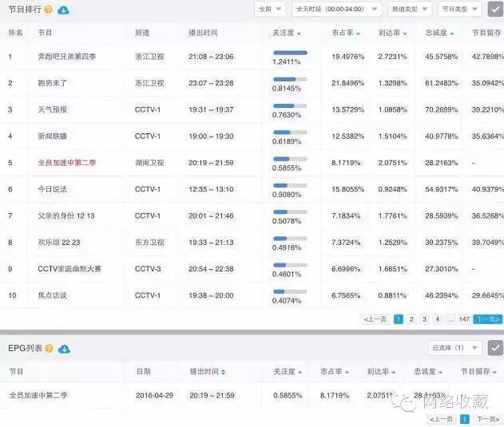Download EPG列表 data via cloud icon
Screen dimensions: 504x427
64,349
